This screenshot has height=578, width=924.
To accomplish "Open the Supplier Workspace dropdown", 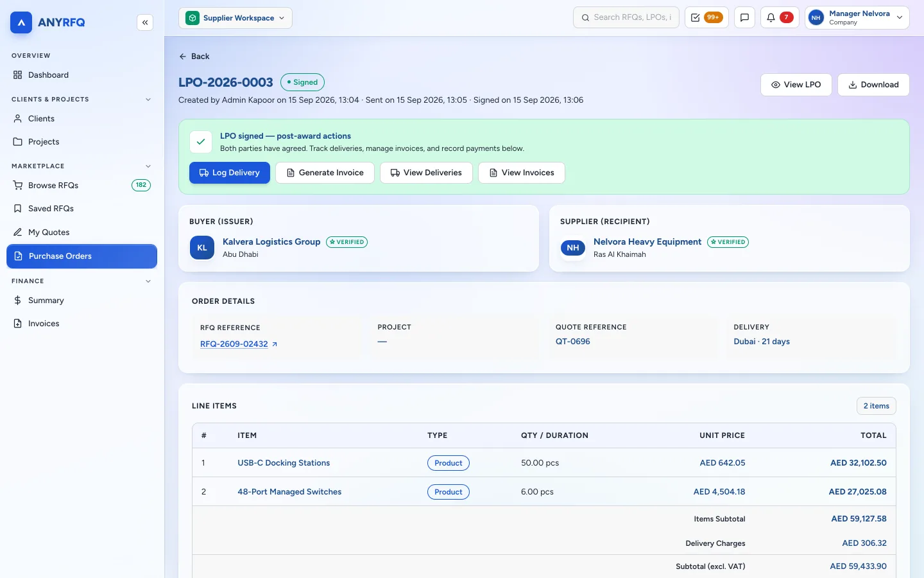I will point(235,18).
